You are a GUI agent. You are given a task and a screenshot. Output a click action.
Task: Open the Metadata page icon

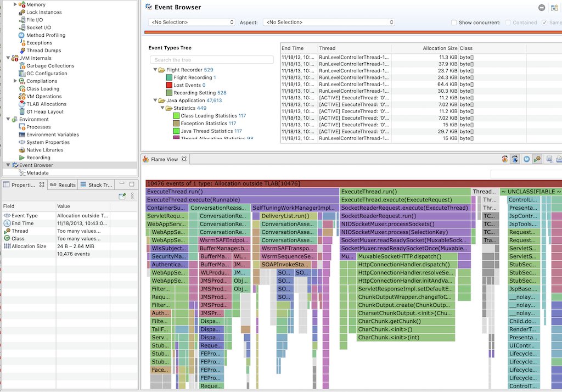[22, 173]
